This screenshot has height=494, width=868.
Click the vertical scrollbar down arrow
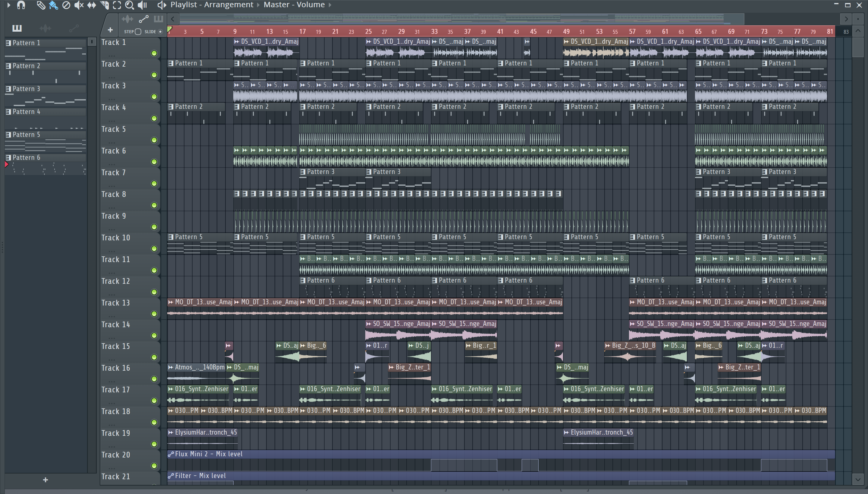pos(858,480)
